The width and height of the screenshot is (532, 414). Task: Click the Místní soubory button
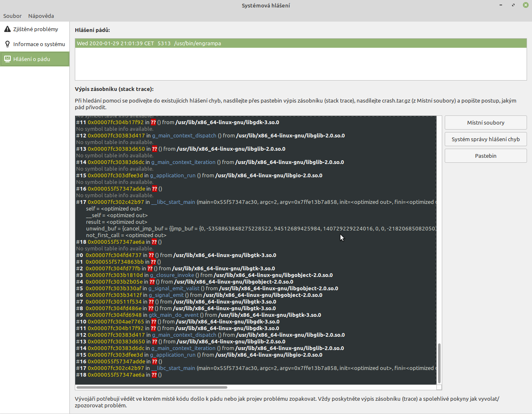point(485,122)
